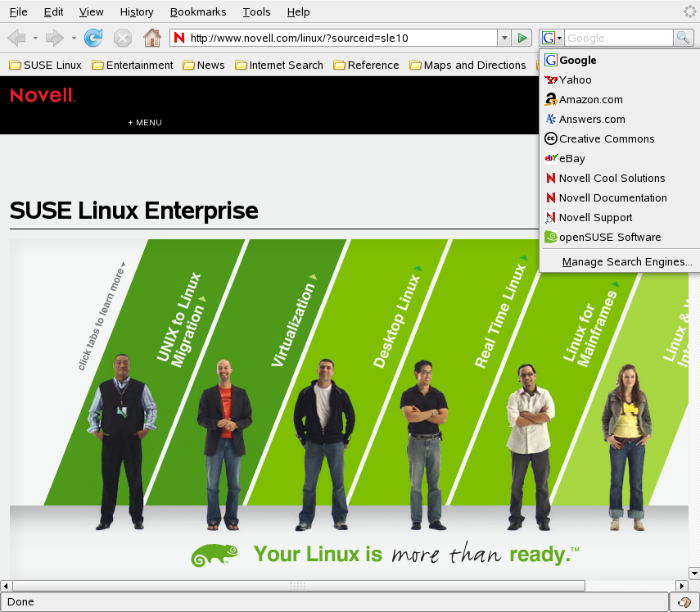Viewport: 700px width, 612px height.
Task: Toggle the search engine selector dropdown
Action: click(552, 38)
